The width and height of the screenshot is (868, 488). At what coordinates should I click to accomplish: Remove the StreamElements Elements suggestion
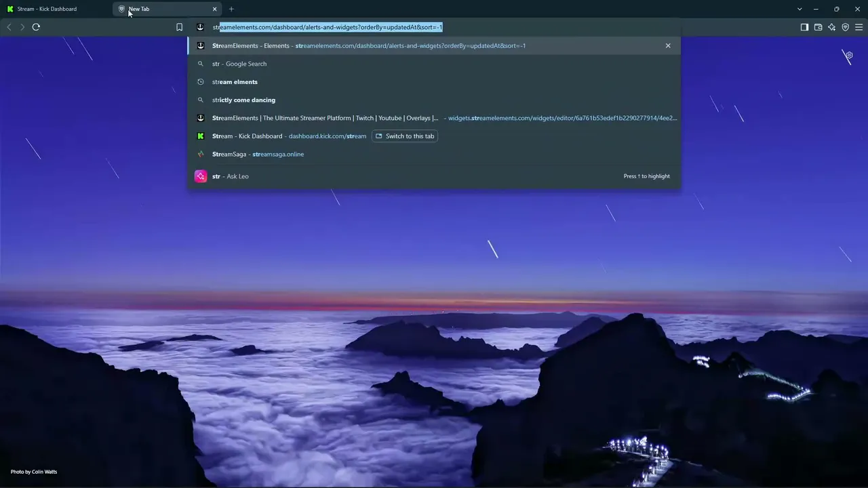668,45
